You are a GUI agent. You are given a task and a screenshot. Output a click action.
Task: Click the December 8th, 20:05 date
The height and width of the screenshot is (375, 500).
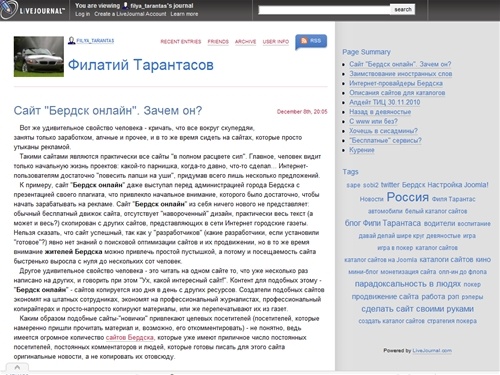tap(302, 112)
